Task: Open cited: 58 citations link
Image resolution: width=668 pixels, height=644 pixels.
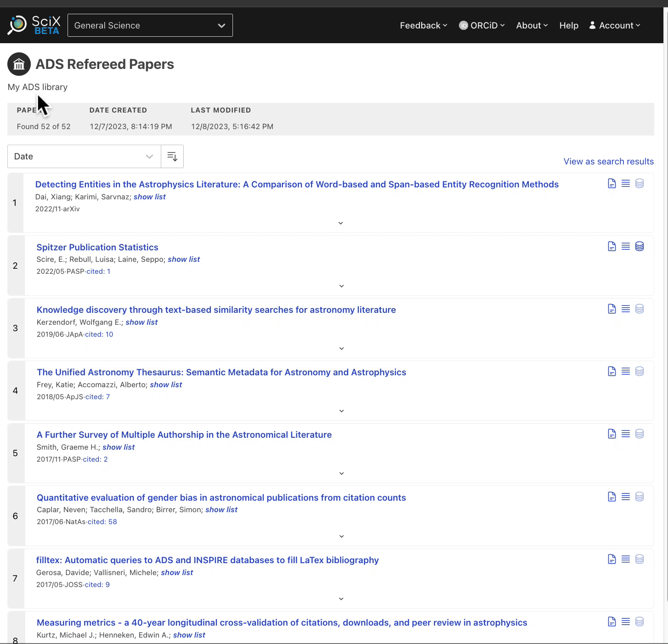Action: pos(102,522)
